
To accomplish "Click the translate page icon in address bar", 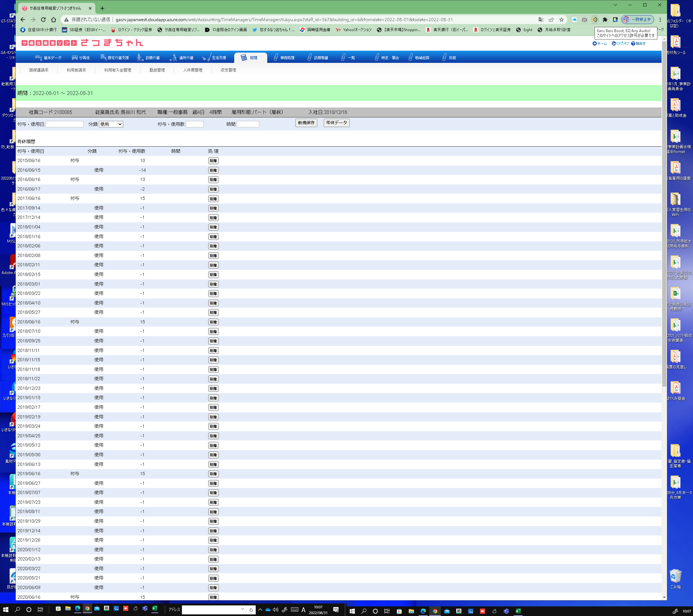I will 540,20.
